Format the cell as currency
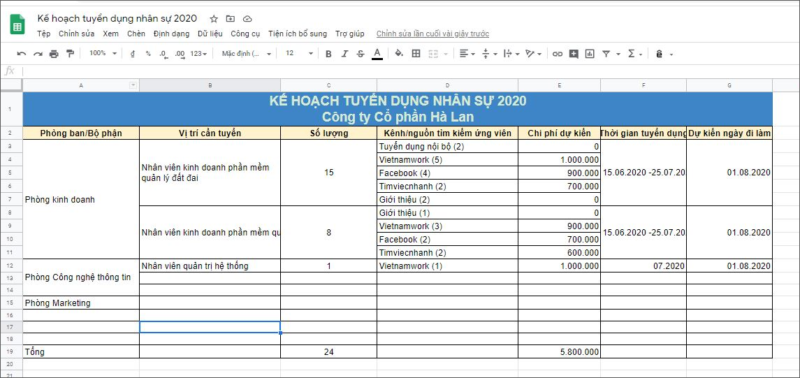The image size is (800, 378). click(x=133, y=54)
